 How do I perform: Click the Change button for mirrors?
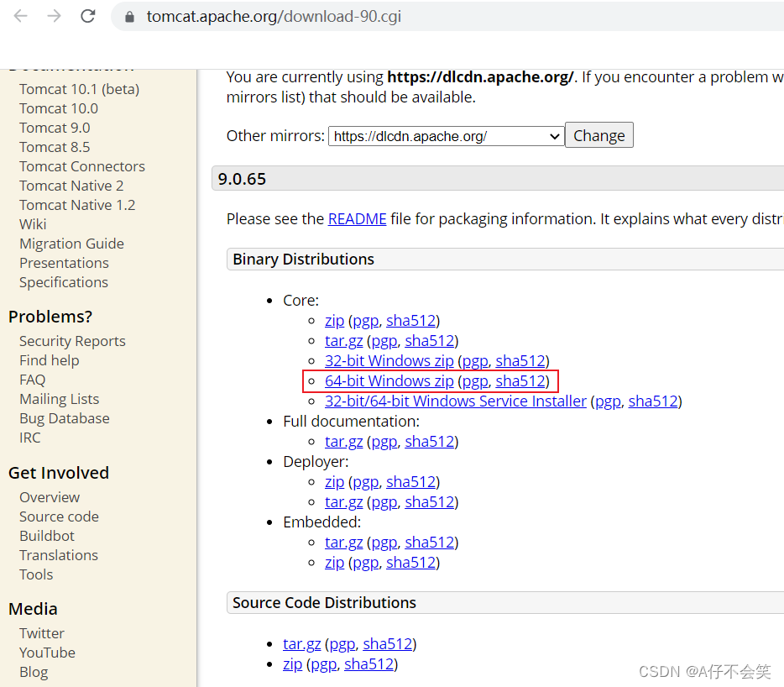pos(598,134)
